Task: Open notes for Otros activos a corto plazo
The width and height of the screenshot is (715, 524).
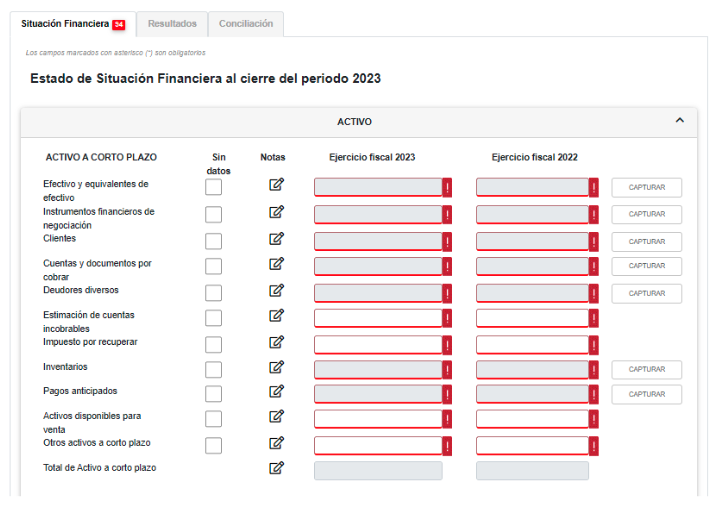Action: pos(276,443)
